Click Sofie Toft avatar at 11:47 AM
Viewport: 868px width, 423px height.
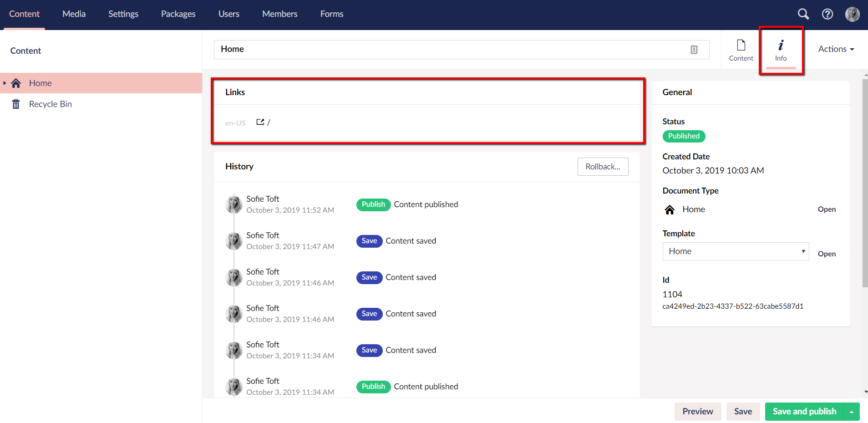point(234,241)
